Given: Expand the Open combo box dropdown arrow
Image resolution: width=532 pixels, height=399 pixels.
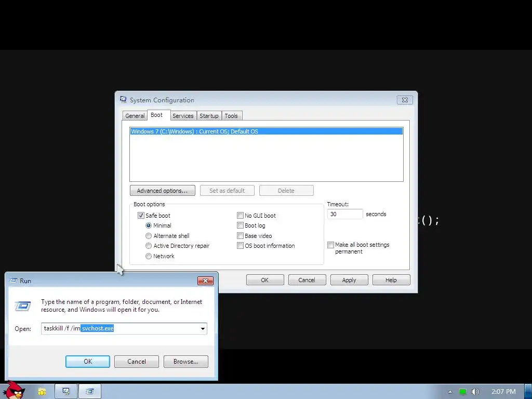Looking at the screenshot, I should 203,328.
